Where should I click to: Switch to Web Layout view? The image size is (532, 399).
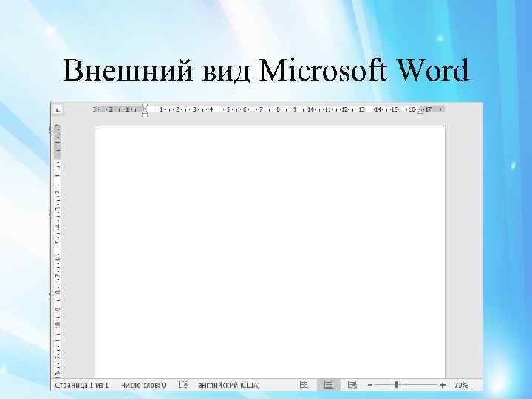pos(352,385)
